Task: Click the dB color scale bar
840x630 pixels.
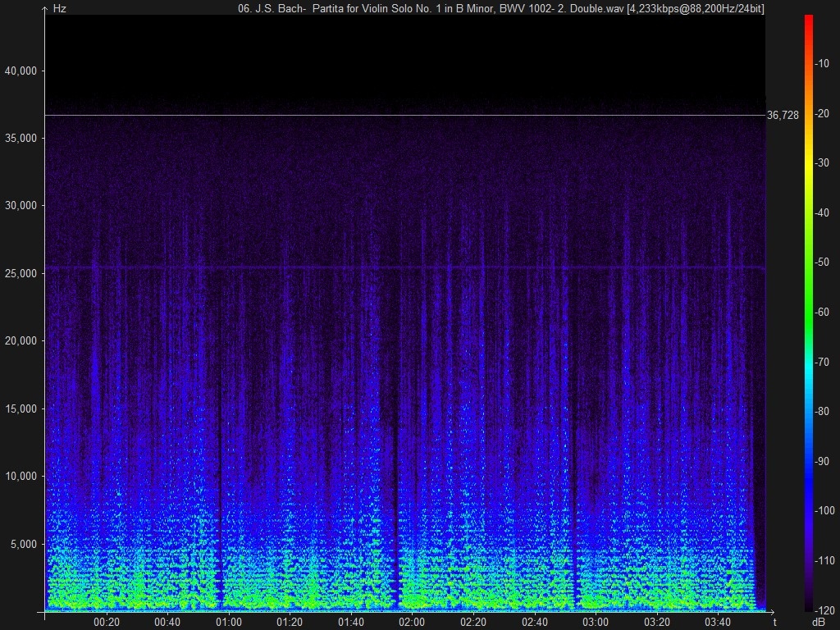Action: pyautogui.click(x=808, y=313)
